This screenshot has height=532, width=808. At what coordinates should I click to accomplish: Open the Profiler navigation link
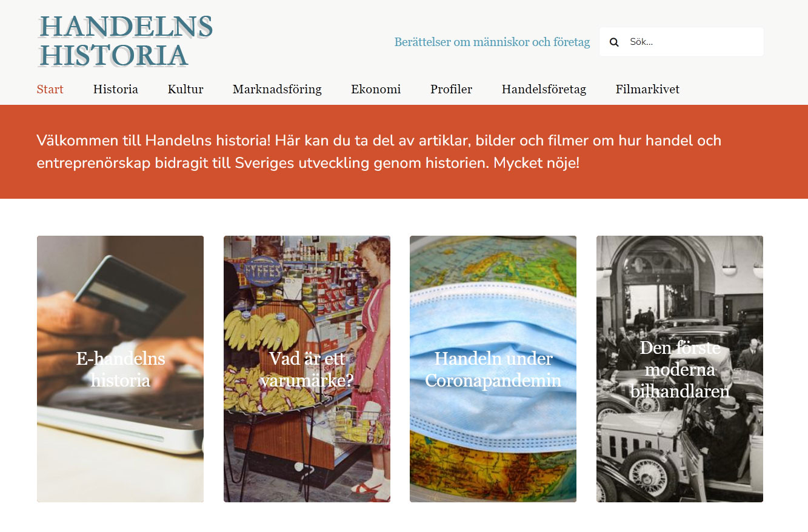[x=451, y=90]
